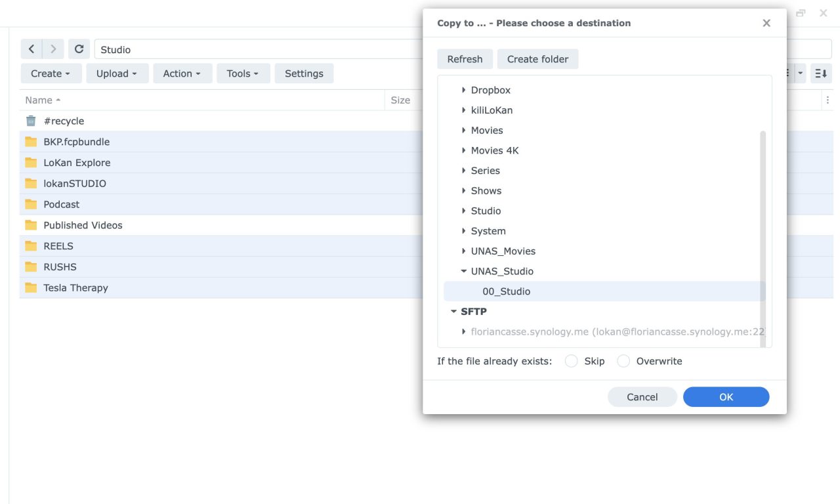This screenshot has width=840, height=504.
Task: Click the Tesla Therapy folder icon
Action: 31,287
